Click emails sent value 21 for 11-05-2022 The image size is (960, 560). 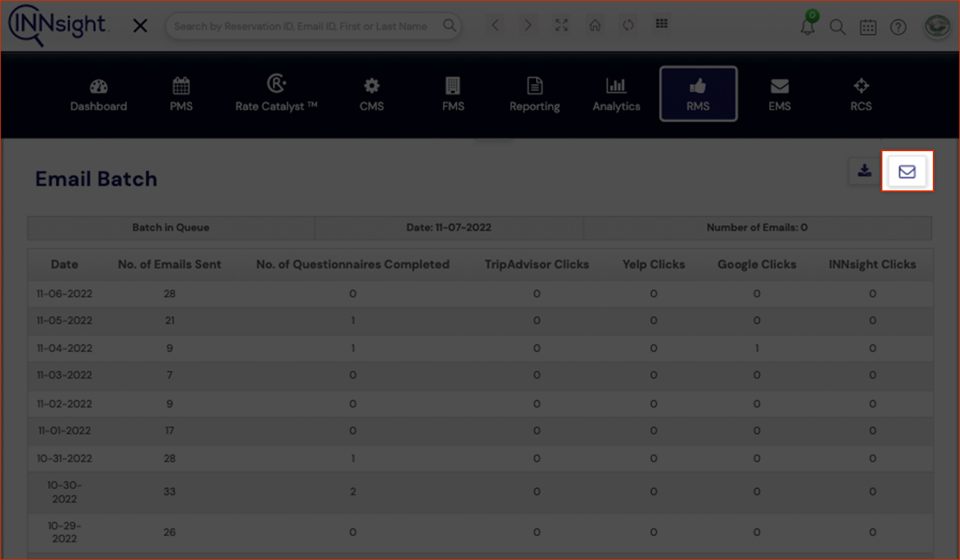coord(170,321)
